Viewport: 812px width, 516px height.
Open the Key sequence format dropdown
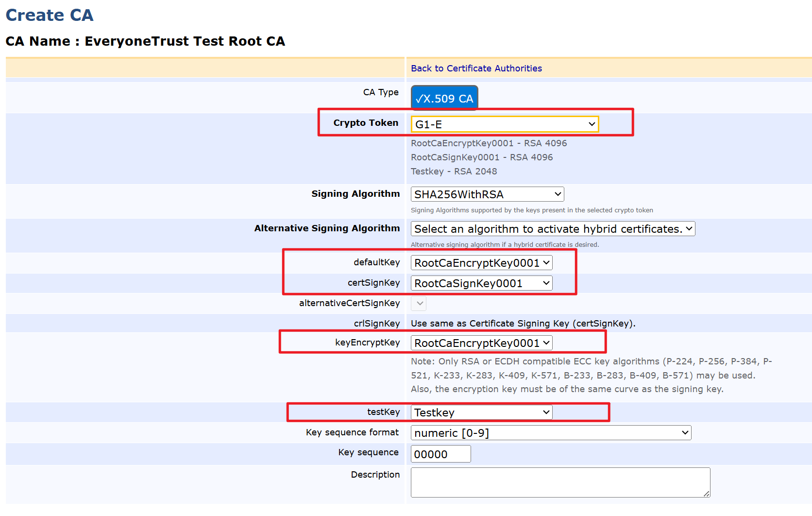[x=551, y=433]
